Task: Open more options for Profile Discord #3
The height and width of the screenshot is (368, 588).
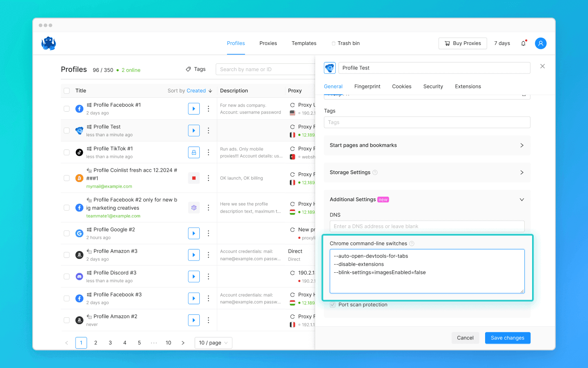Action: tap(208, 276)
